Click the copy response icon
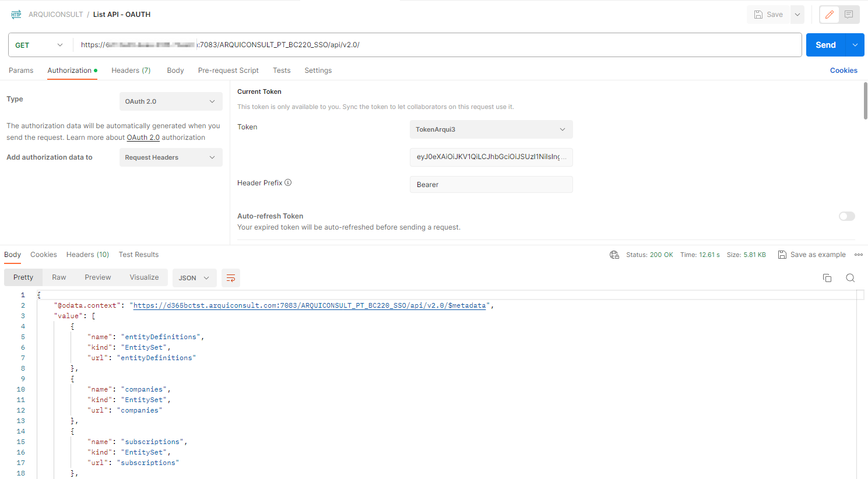The image size is (868, 479). point(827,278)
